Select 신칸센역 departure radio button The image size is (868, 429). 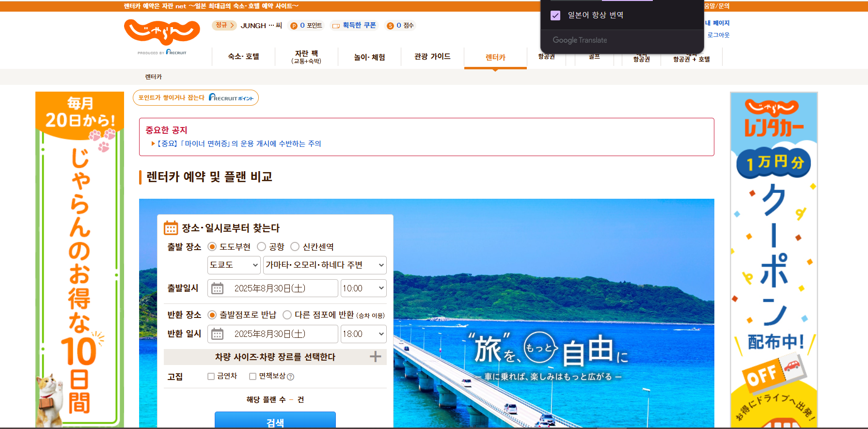tap(295, 247)
